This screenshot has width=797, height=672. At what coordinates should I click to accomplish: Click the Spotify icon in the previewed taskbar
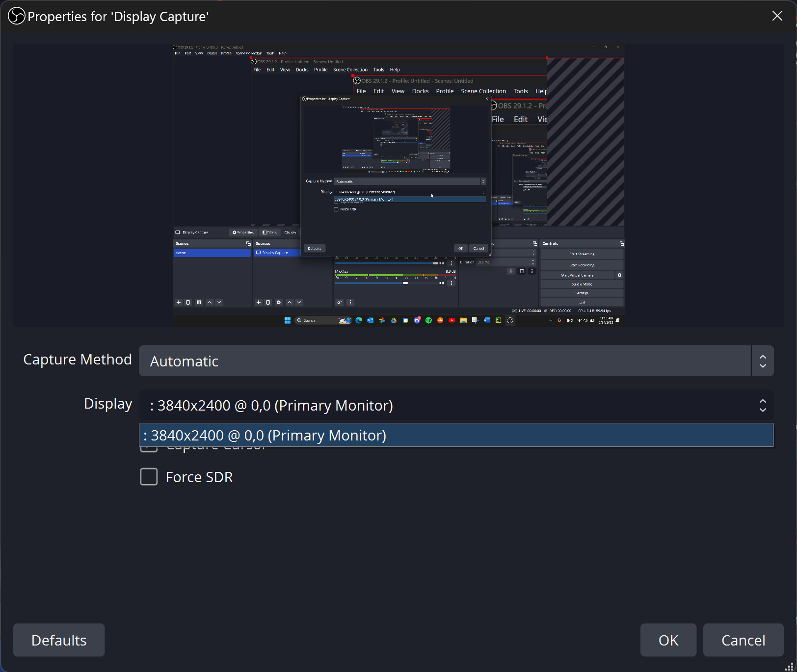tap(428, 320)
